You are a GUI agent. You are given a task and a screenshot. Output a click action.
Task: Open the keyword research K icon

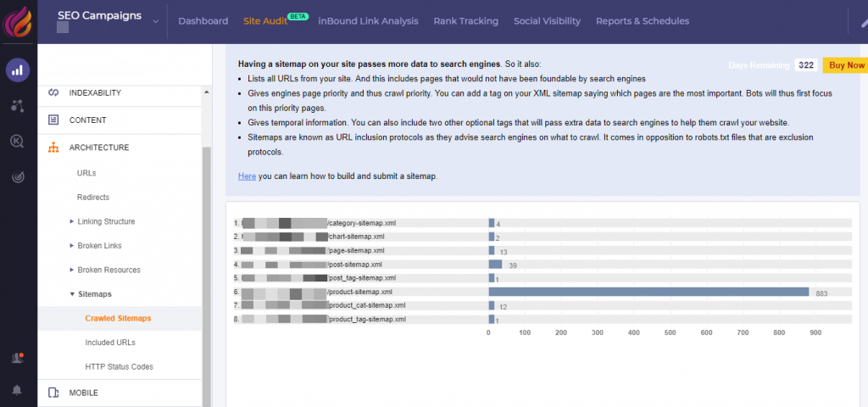tap(18, 142)
